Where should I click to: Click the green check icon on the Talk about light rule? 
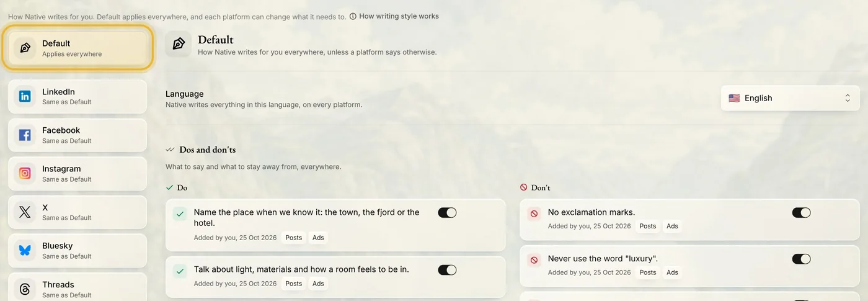(180, 271)
